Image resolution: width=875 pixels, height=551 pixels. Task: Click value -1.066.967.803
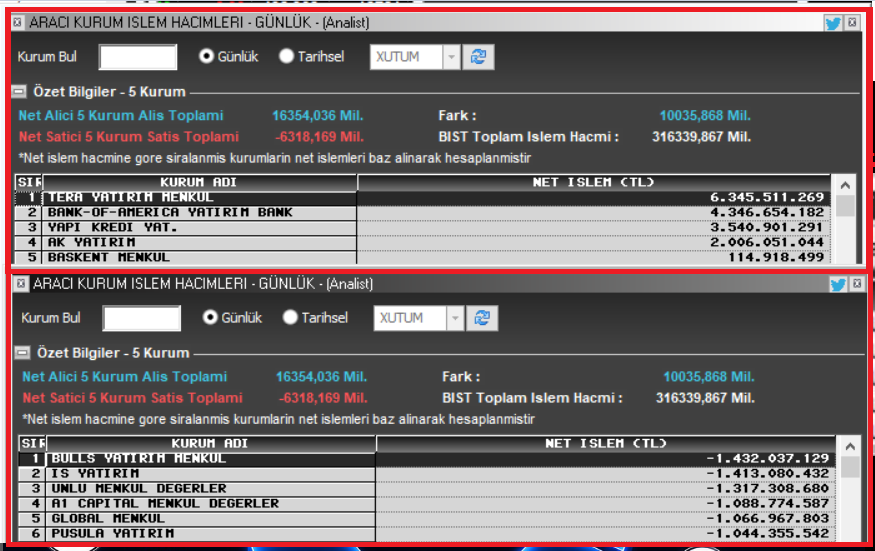click(x=767, y=519)
